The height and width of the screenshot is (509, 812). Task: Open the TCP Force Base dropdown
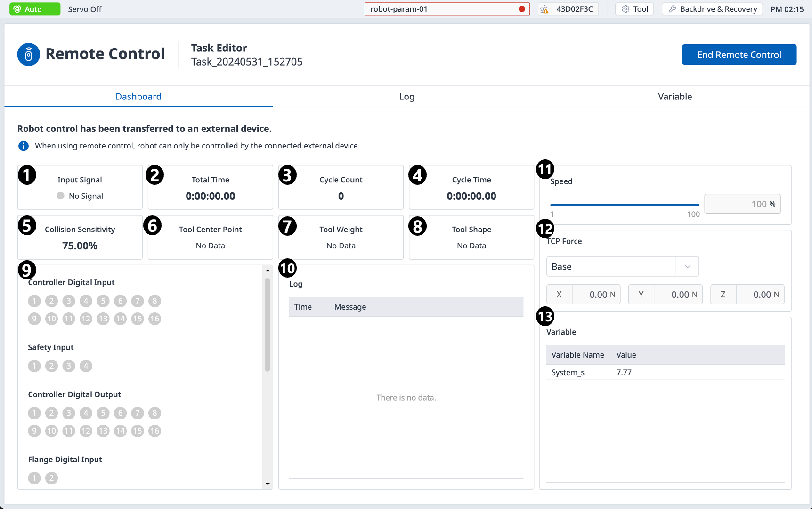click(611, 266)
